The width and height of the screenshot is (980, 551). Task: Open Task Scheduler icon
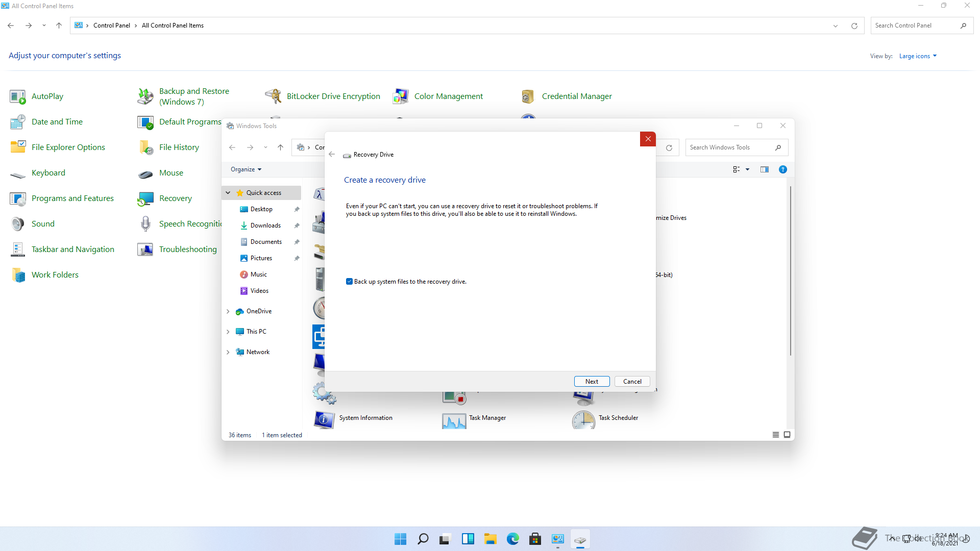(x=583, y=420)
